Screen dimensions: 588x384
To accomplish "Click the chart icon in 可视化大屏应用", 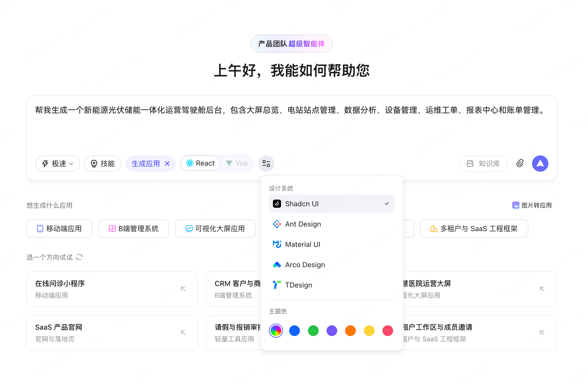I will [189, 229].
